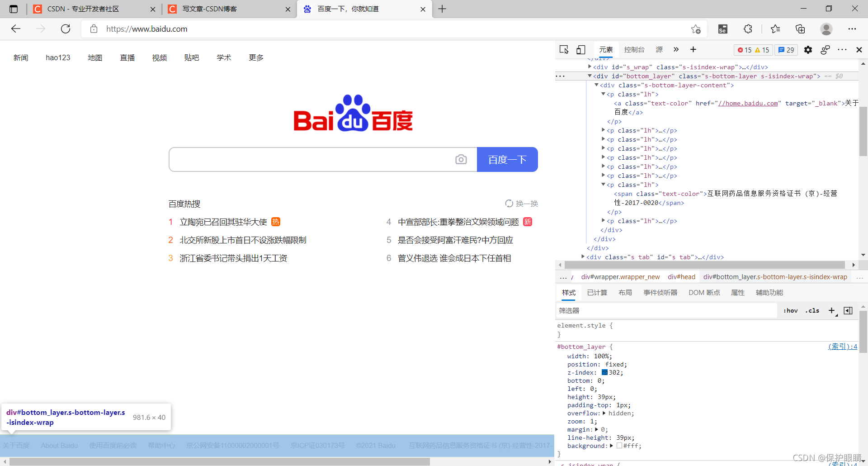Open browser settings and more menu
Image resolution: width=868 pixels, height=466 pixels.
pos(852,29)
